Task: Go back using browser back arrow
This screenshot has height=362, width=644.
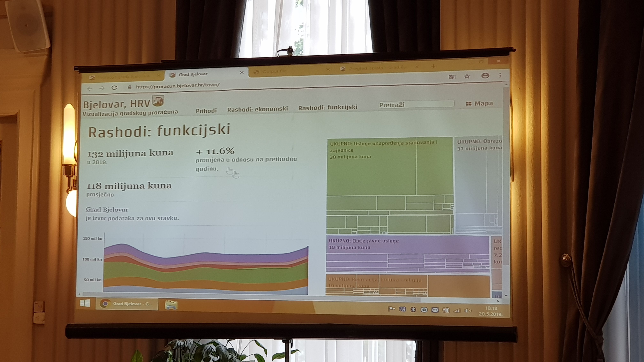Action: 89,88
